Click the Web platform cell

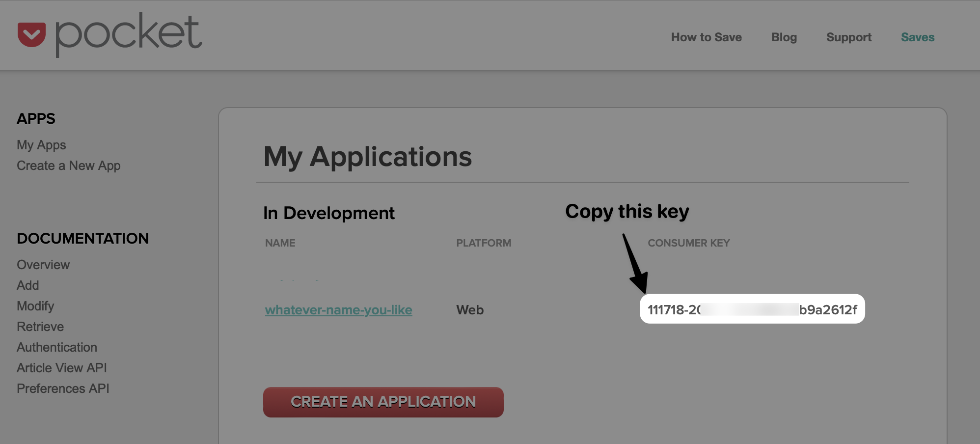point(470,310)
